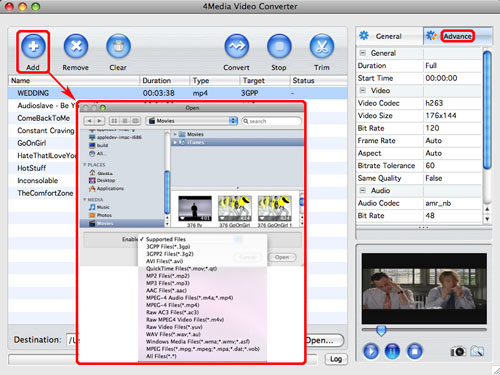Pause the preview video
The width and height of the screenshot is (500, 375).
[393, 351]
